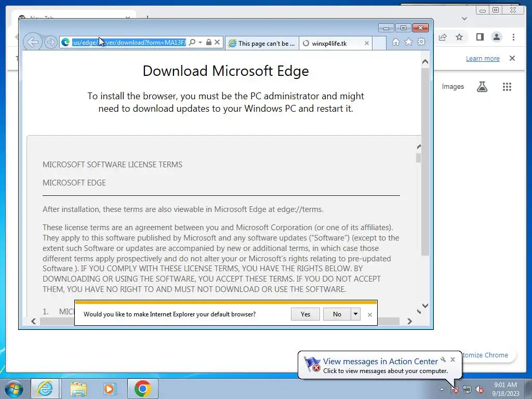Stop loading page with the address bar X
The height and width of the screenshot is (399, 532).
pyautogui.click(x=217, y=43)
